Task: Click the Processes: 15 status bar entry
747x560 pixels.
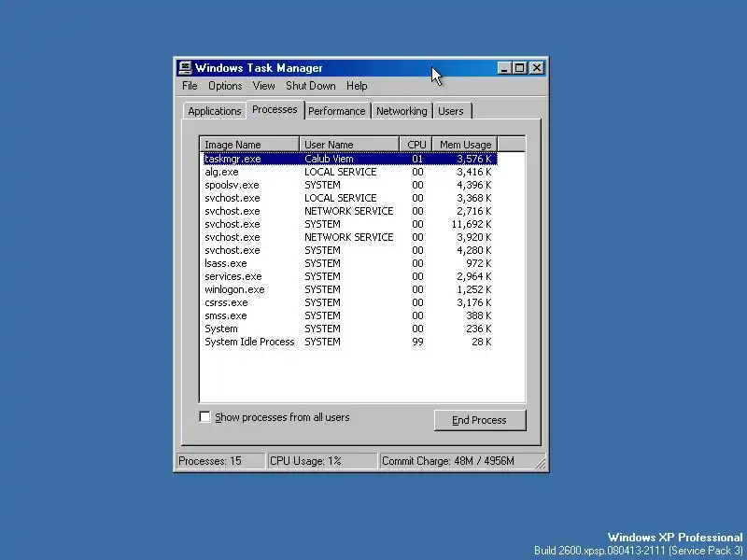Action: (x=221, y=461)
